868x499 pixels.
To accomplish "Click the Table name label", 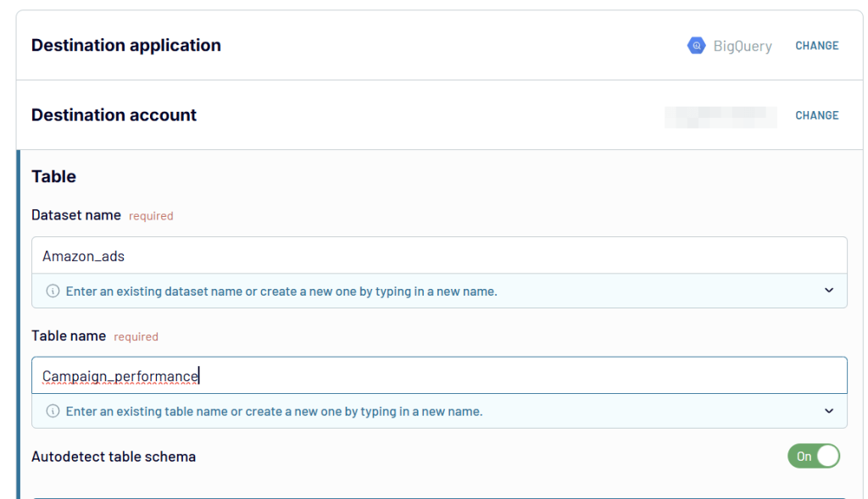I will point(69,335).
